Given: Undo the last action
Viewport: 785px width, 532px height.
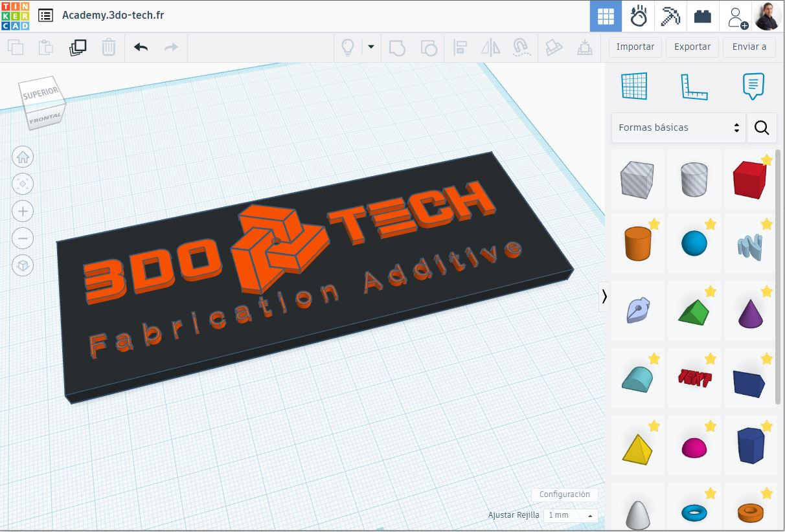Looking at the screenshot, I should pyautogui.click(x=141, y=47).
